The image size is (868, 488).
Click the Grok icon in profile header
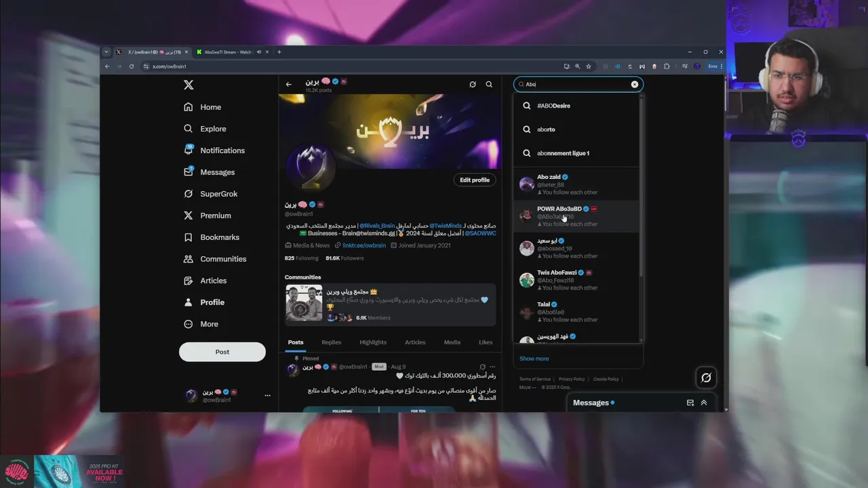tap(473, 85)
